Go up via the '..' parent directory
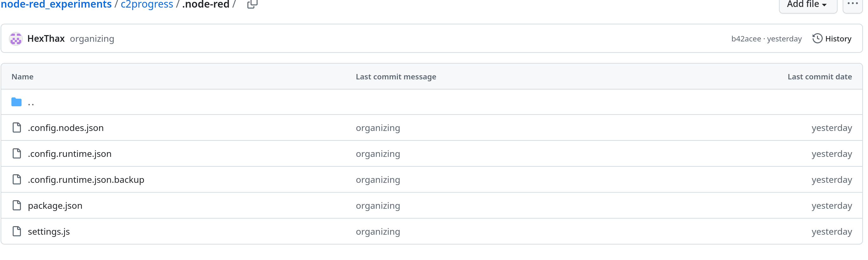The image size is (868, 260). pyautogui.click(x=31, y=102)
